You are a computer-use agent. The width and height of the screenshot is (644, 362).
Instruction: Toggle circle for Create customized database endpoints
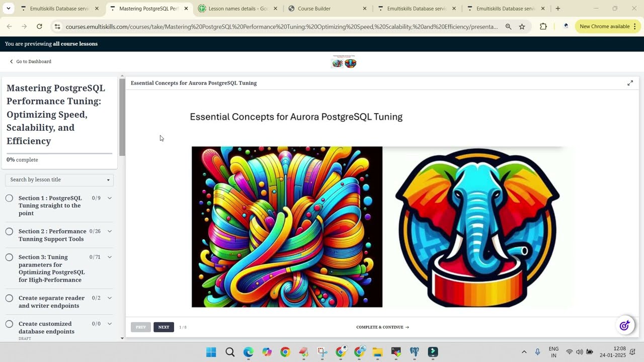(x=9, y=324)
